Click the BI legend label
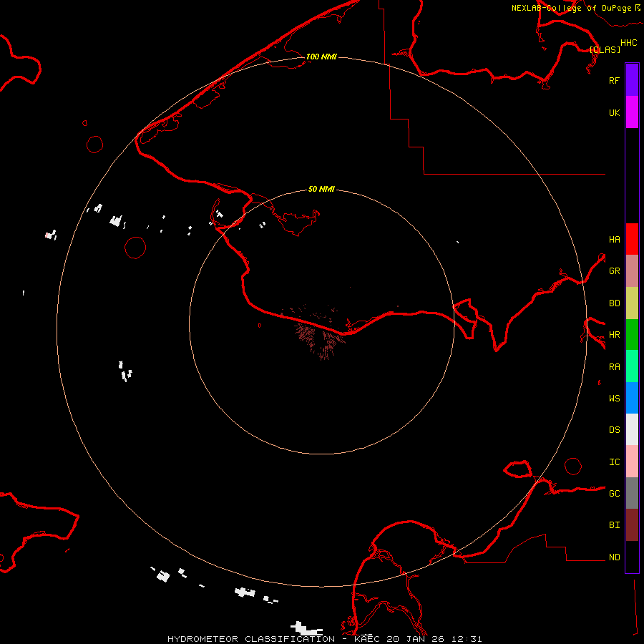 (x=614, y=525)
